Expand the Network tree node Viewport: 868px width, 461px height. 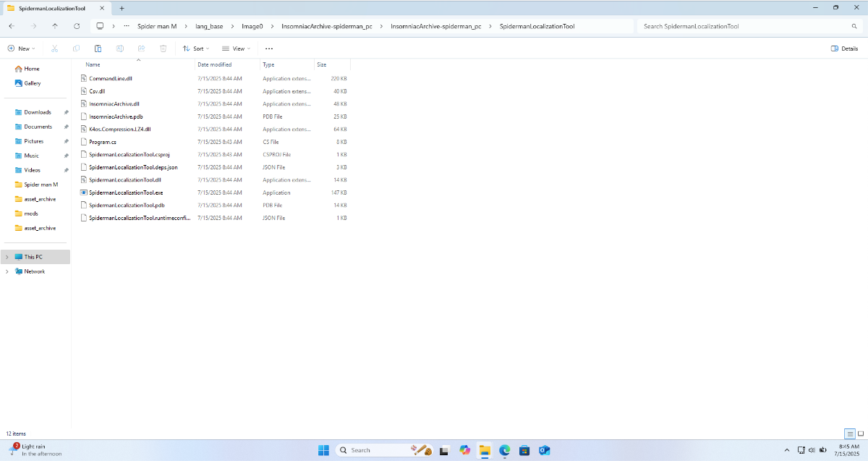coord(7,271)
